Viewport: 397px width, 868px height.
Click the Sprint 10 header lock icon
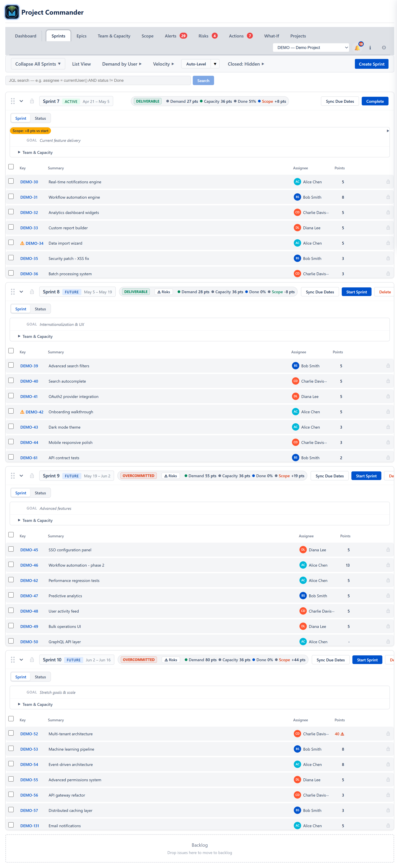pos(32,660)
